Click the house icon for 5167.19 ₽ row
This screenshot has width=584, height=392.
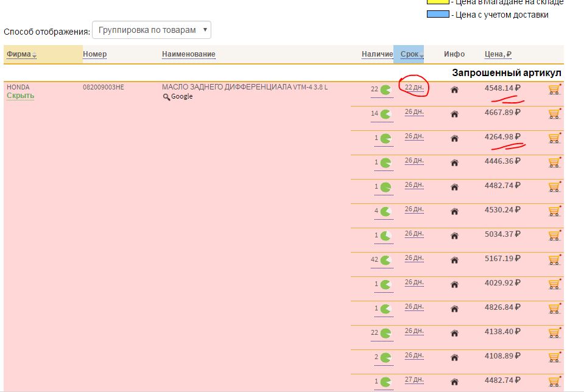click(454, 260)
